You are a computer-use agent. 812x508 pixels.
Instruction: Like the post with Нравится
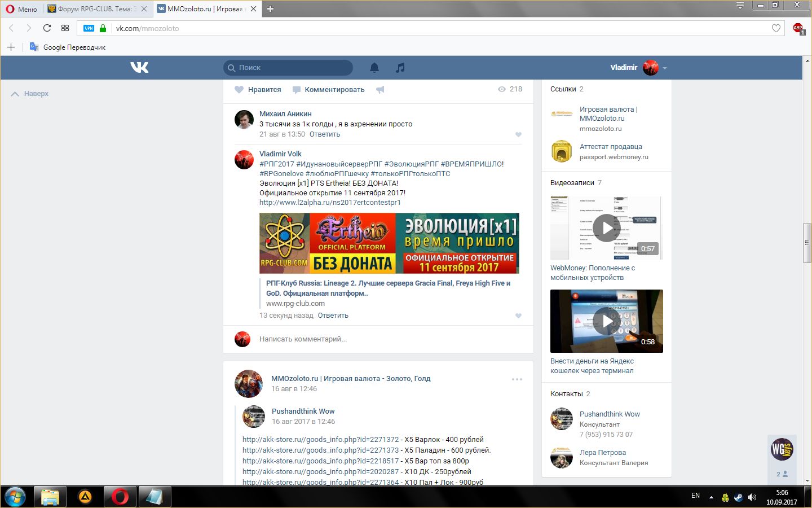point(258,89)
